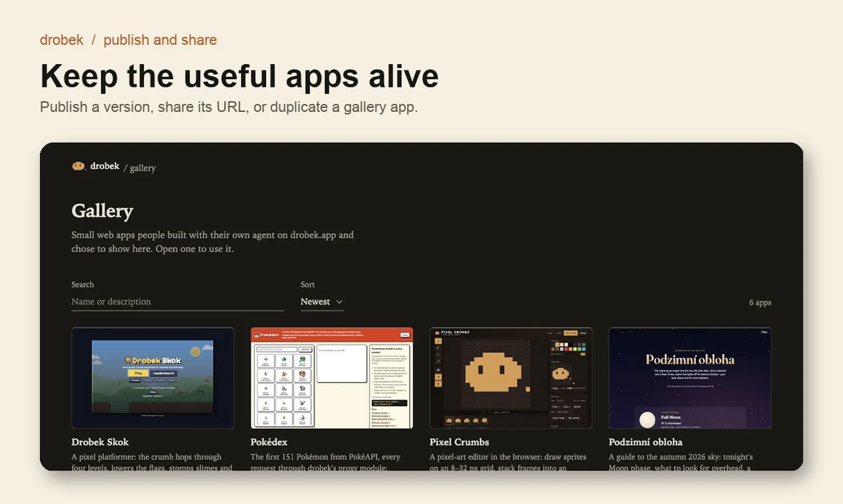Click the Keep the useful apps alive heading
Viewport: 843px width, 504px height.
tap(239, 76)
